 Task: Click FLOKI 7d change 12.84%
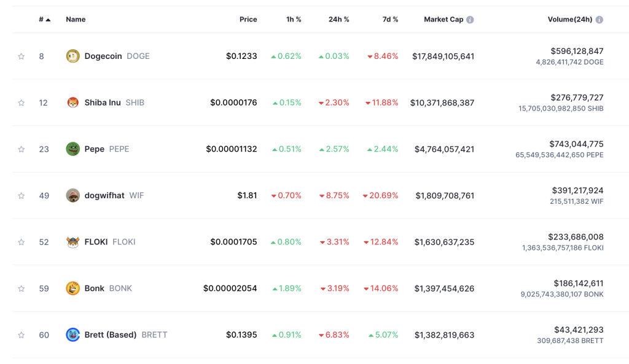(381, 242)
